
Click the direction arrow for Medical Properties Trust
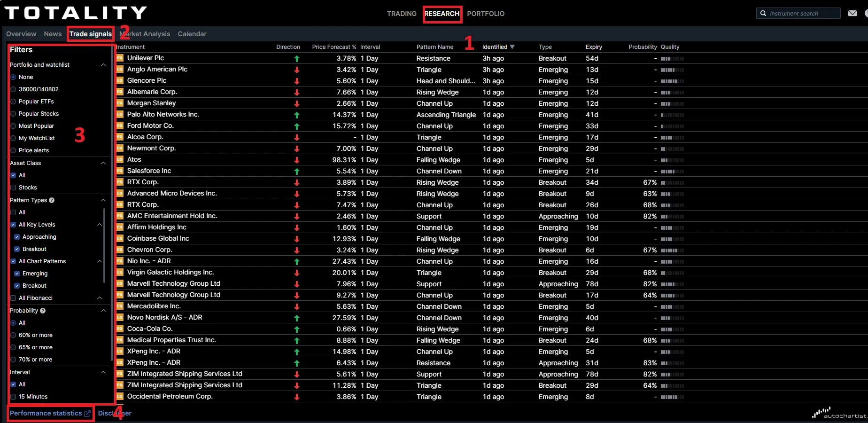pos(297,340)
